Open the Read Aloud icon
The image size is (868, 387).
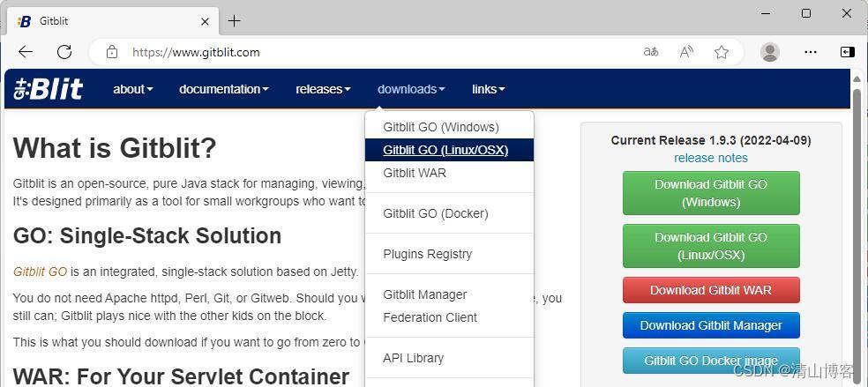[x=686, y=52]
